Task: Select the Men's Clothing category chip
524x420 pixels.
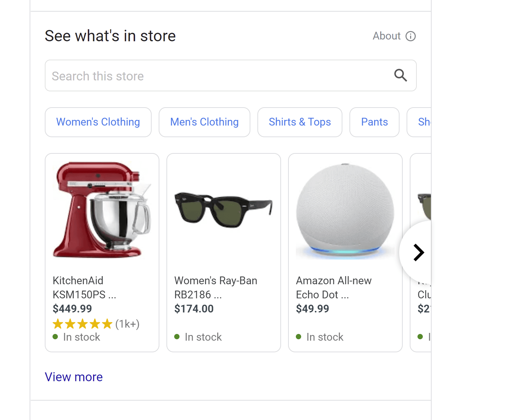Action: pos(205,122)
